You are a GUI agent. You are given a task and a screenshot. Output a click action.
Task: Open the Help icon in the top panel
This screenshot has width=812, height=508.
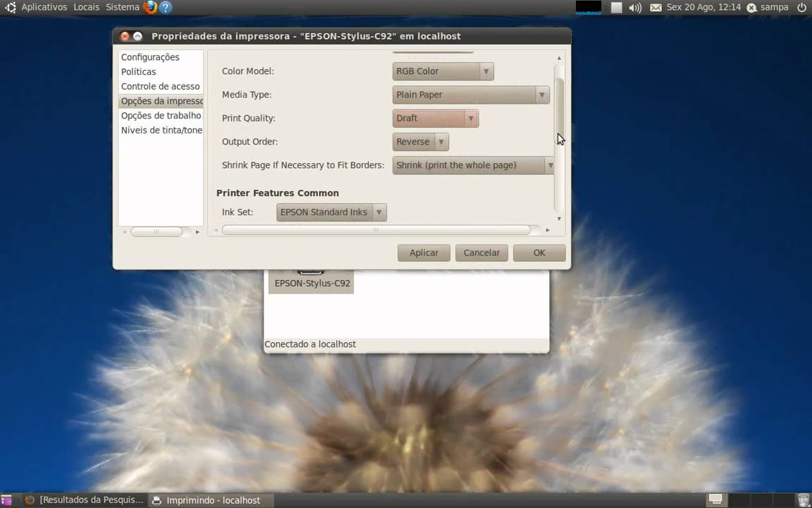tap(165, 7)
